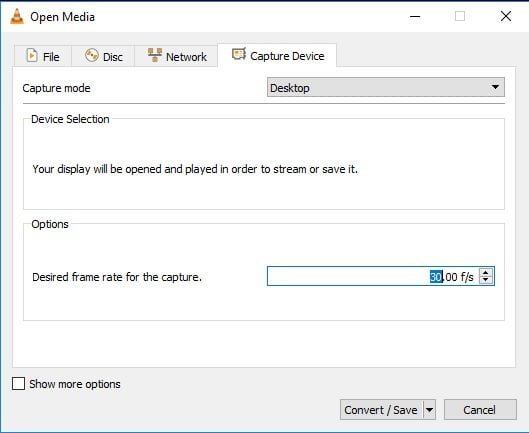Switch to the Network tab label
The width and height of the screenshot is (529, 433).
(186, 57)
